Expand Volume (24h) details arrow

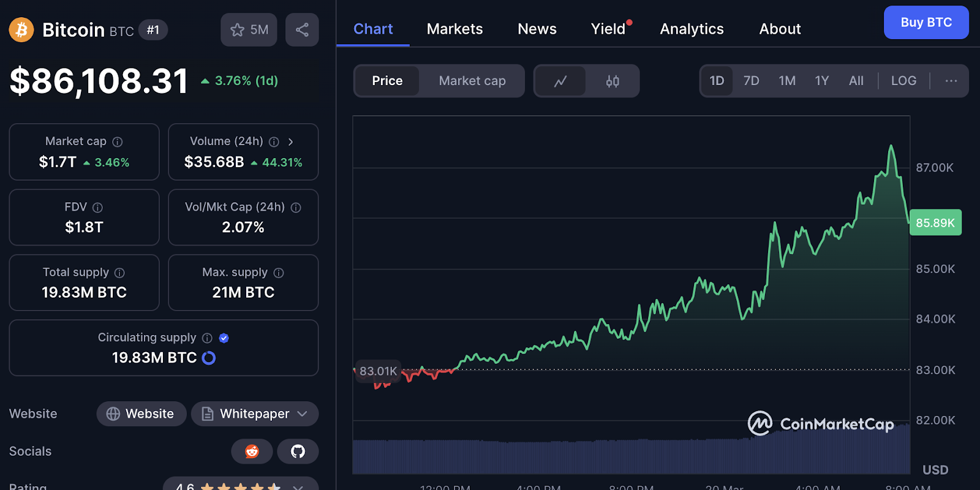291,142
